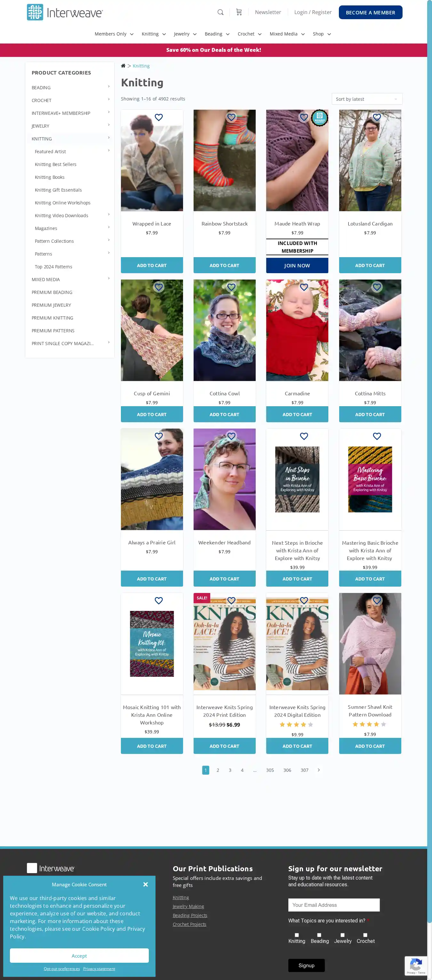
Task: Open the Jewelry navigation menu
Action: point(185,34)
